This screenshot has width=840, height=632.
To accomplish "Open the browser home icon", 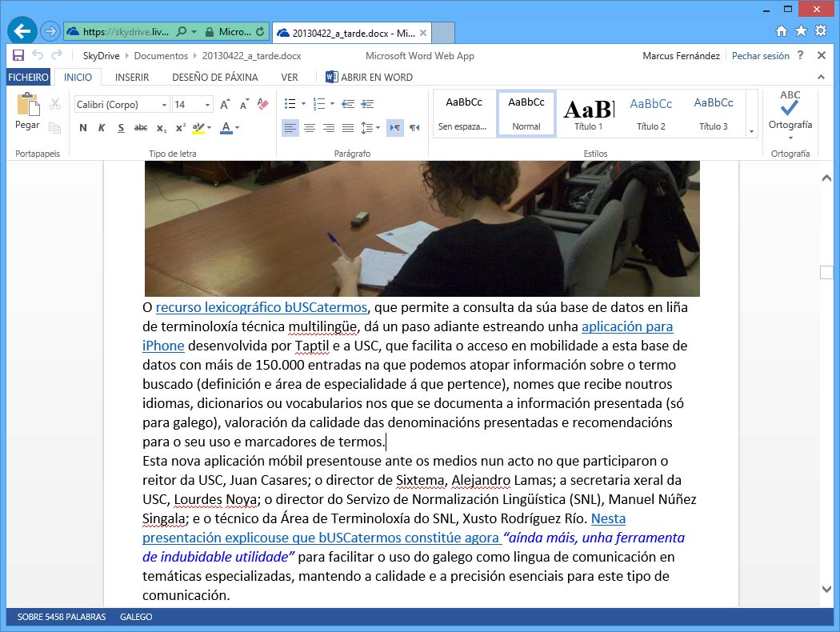I will tap(782, 31).
